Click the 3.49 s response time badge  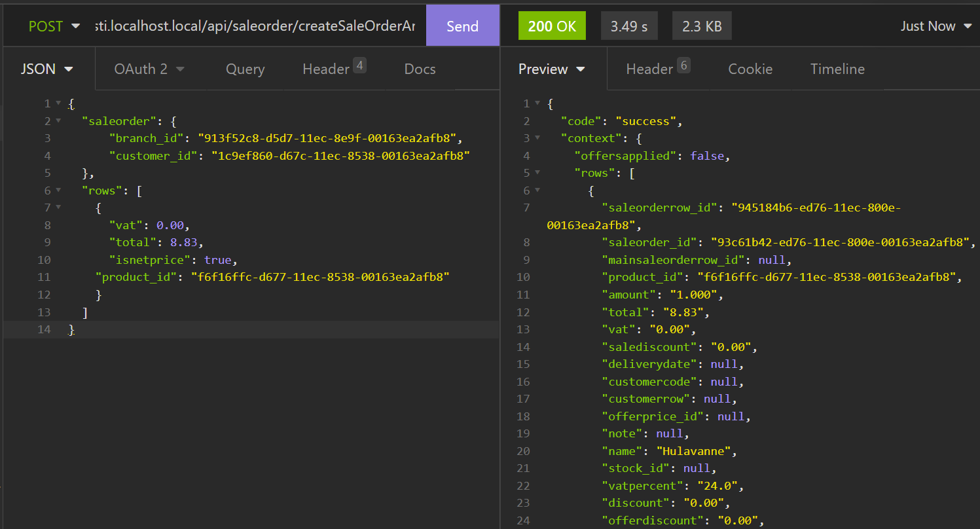628,26
